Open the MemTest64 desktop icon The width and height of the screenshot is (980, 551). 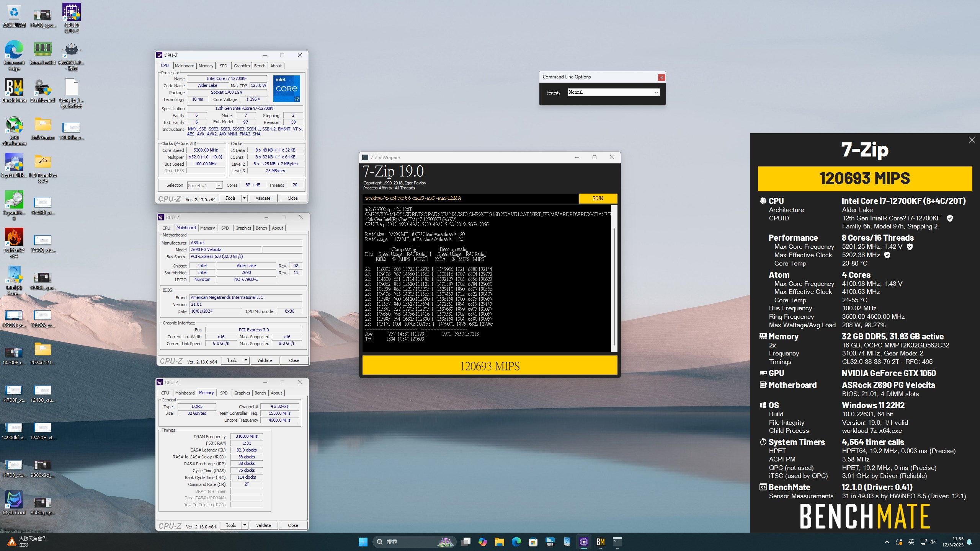point(42,52)
